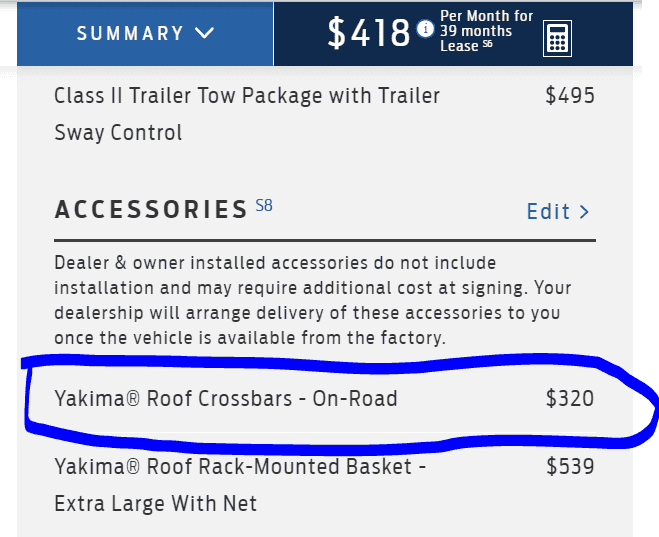The image size is (659, 537).
Task: Click the arrow next to Edit
Action: [585, 212]
